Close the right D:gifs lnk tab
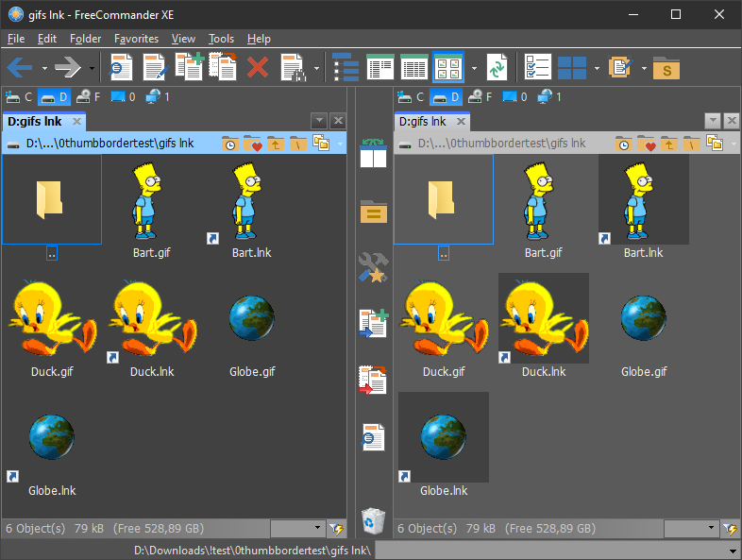This screenshot has width=742, height=560. 461,122
